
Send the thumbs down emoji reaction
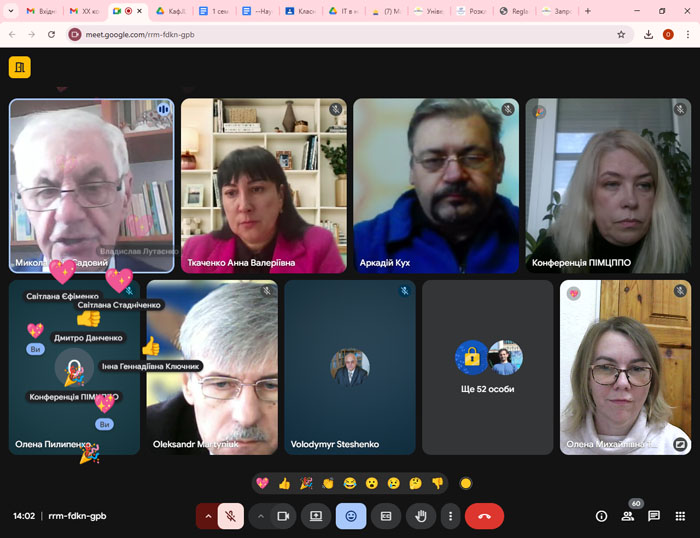point(437,483)
